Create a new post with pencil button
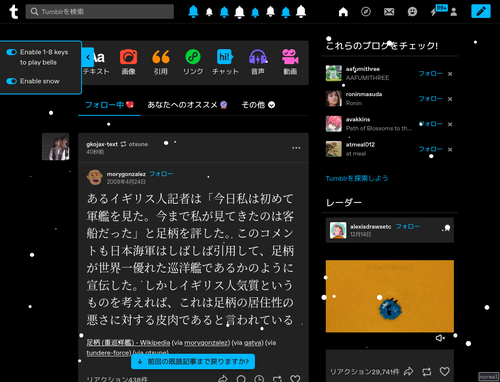The height and width of the screenshot is (382, 500). pos(481,11)
